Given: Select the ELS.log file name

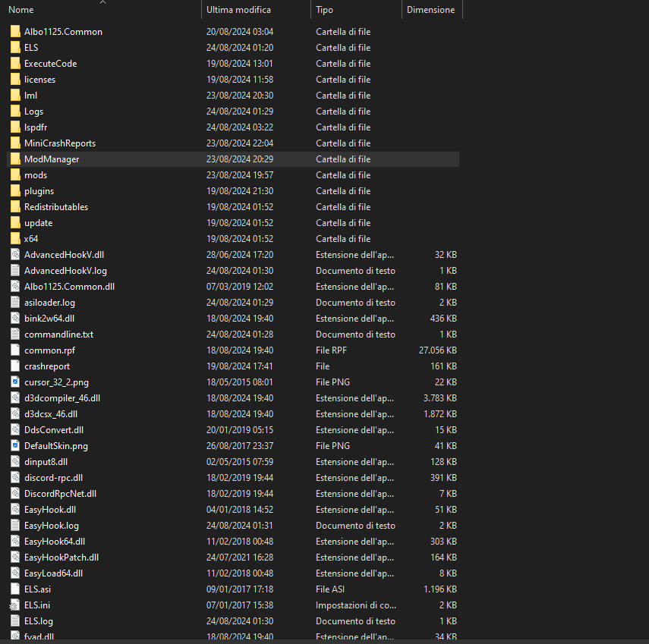Looking at the screenshot, I should point(39,621).
